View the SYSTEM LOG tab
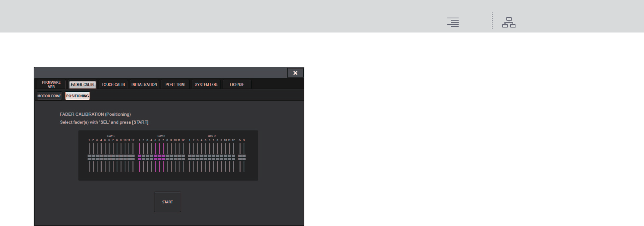This screenshot has height=226, width=644. [x=206, y=85]
